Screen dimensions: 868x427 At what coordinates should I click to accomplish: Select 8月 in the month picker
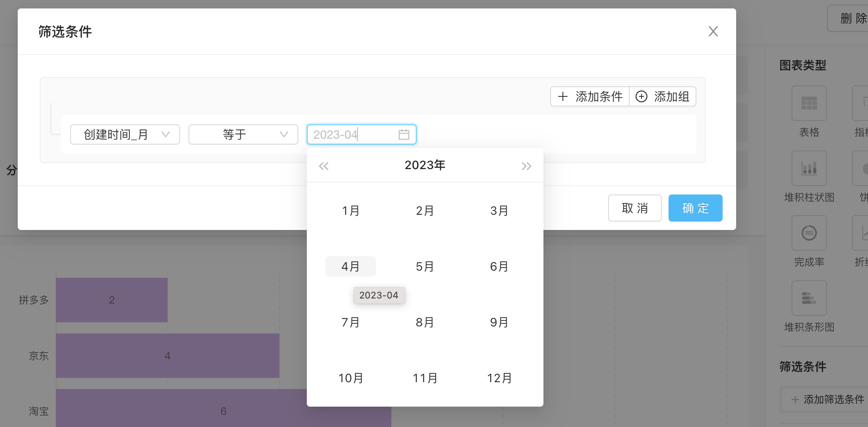pos(425,322)
